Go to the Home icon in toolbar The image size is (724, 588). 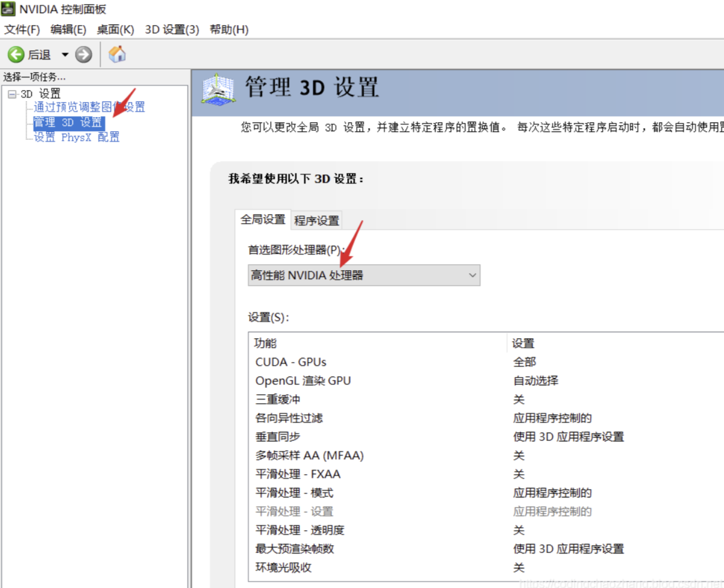pos(117,54)
